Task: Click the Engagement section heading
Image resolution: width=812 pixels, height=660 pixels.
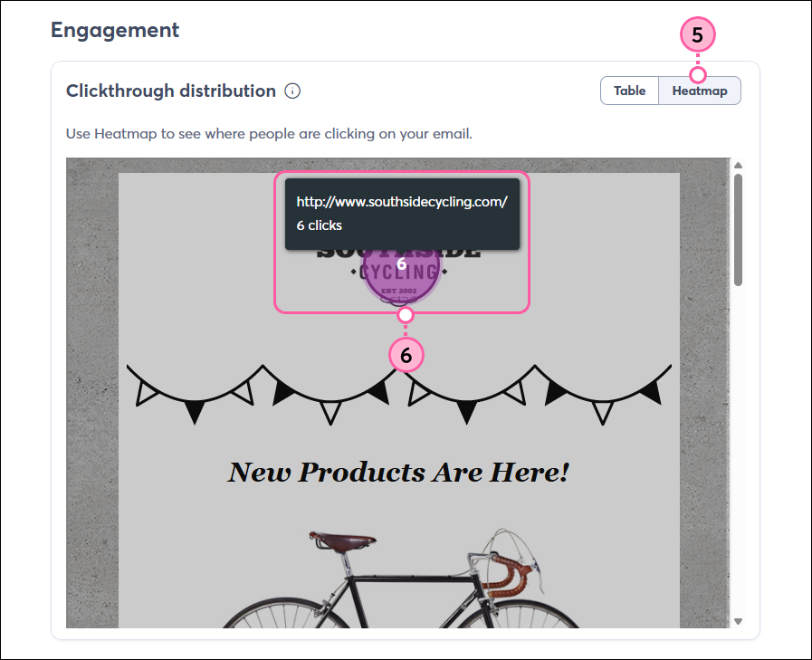Action: 115,30
